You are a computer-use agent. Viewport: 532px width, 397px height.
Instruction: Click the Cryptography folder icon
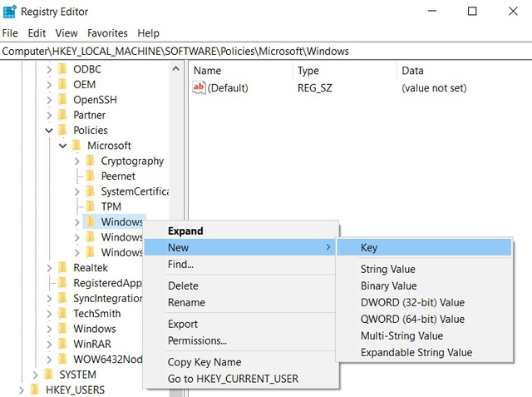[91, 161]
